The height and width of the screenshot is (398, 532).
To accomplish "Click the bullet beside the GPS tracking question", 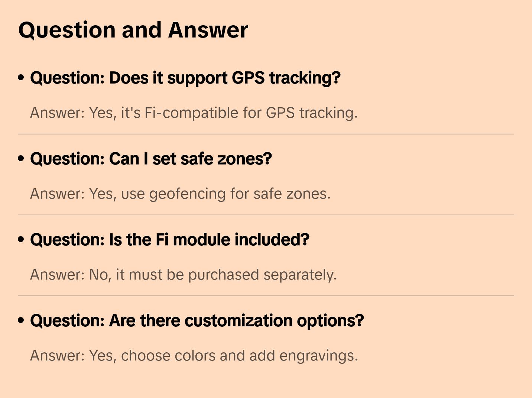I will (x=21, y=78).
